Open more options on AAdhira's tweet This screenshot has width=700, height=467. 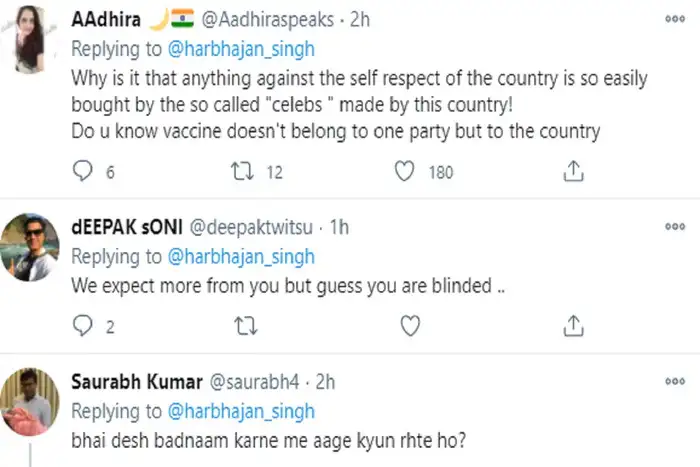[x=675, y=20]
